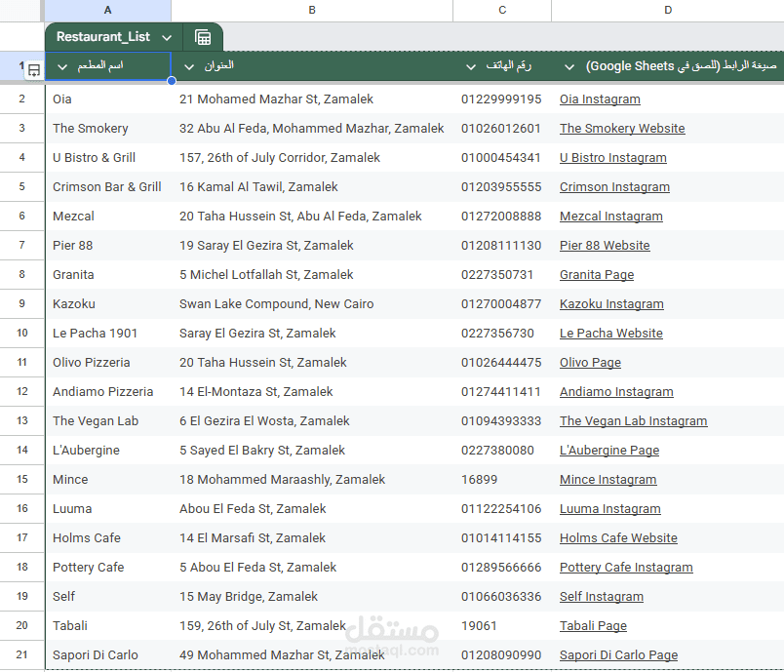
Task: Select the Holms Cafe name cell
Action: click(108, 538)
